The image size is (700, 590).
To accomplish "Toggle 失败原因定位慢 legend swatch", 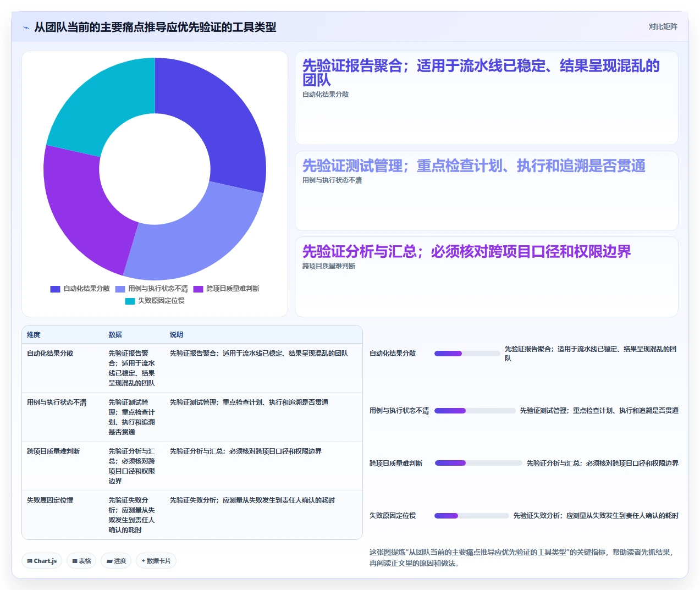I will pyautogui.click(x=130, y=301).
